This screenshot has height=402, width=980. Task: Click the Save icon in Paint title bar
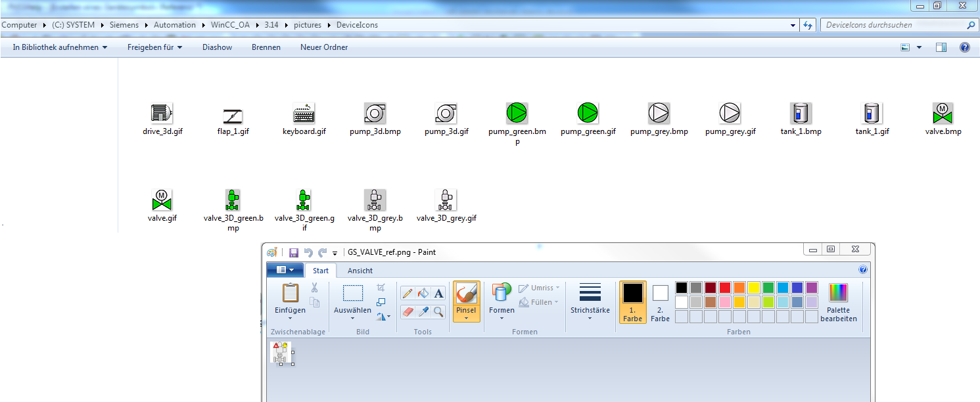click(293, 252)
